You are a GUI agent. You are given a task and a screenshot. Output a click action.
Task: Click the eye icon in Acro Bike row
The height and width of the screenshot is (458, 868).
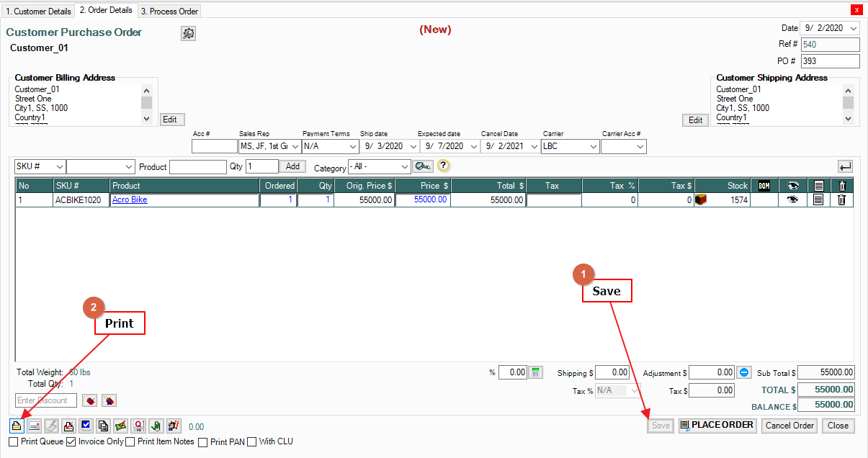tap(792, 200)
